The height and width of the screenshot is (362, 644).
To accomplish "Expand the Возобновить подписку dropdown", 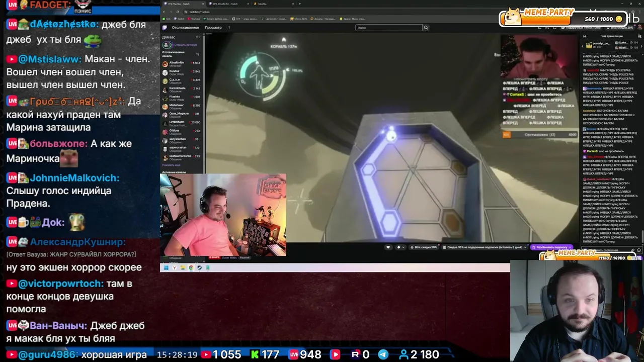I will 570,247.
